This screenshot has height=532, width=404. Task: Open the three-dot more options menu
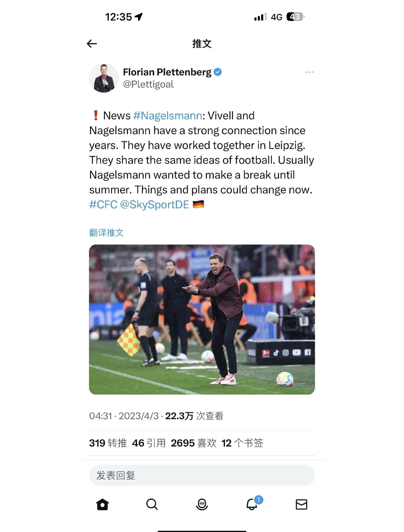tap(310, 72)
